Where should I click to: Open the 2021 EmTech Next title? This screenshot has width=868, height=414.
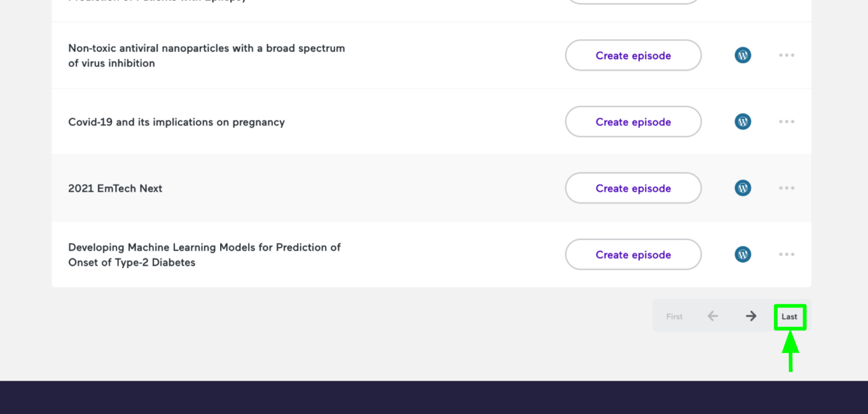click(x=115, y=188)
